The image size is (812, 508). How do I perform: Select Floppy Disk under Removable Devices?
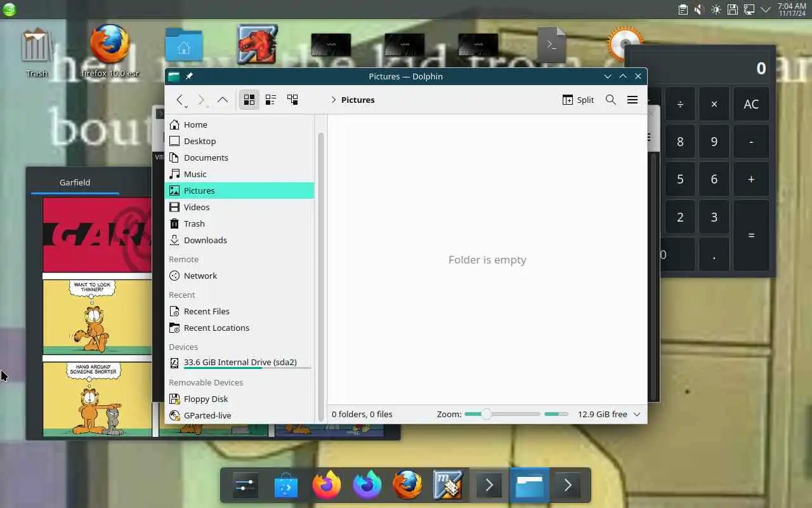pyautogui.click(x=240, y=399)
